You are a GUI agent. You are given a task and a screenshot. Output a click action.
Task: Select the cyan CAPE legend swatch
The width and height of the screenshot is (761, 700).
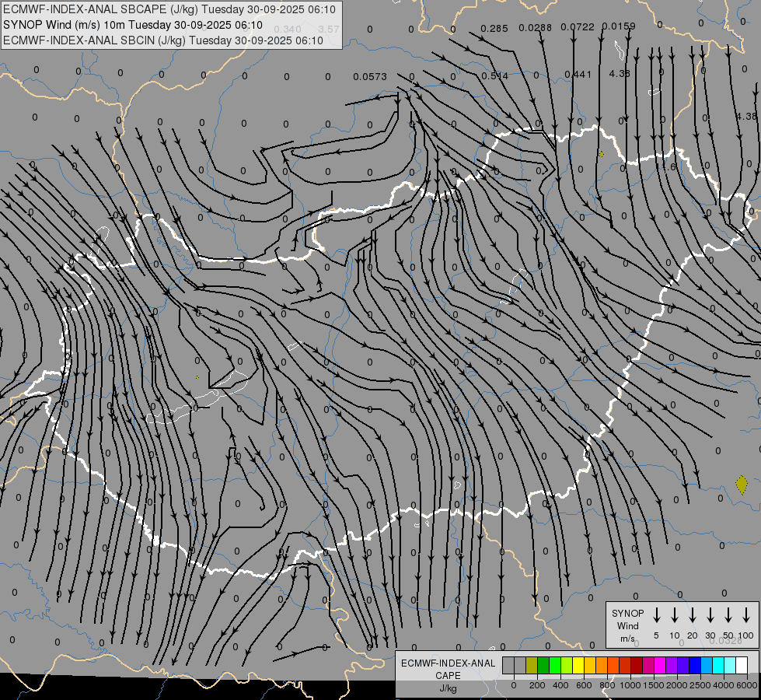(718, 665)
